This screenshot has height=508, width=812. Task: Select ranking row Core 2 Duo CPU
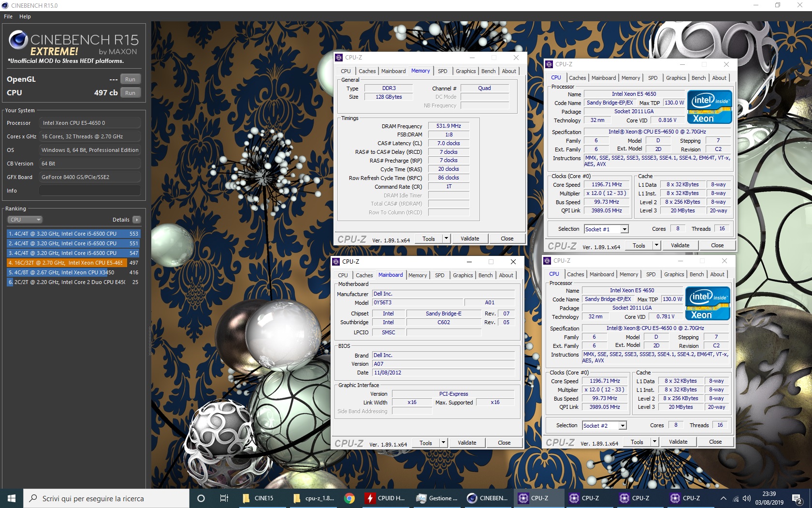point(73,282)
